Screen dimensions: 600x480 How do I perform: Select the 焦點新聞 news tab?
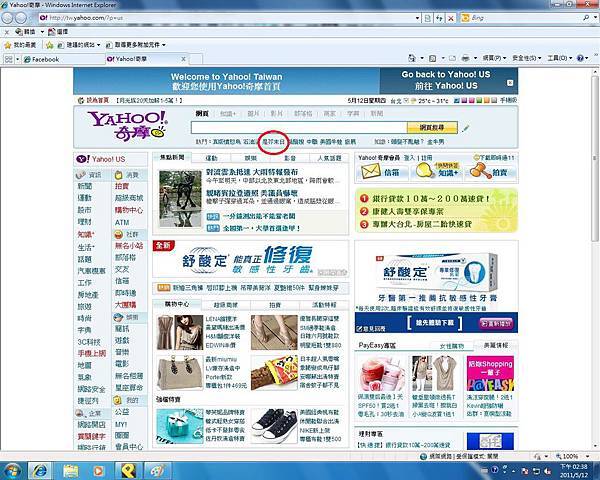172,157
